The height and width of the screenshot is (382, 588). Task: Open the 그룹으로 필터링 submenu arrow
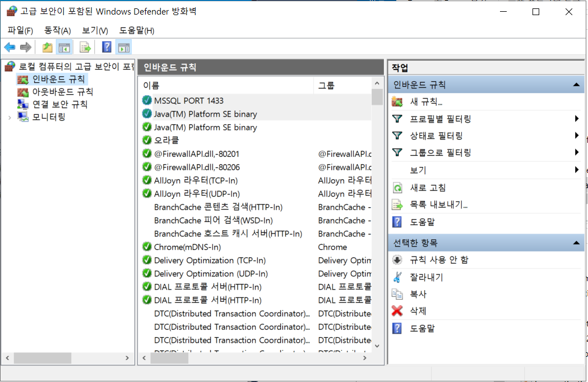pyautogui.click(x=577, y=152)
